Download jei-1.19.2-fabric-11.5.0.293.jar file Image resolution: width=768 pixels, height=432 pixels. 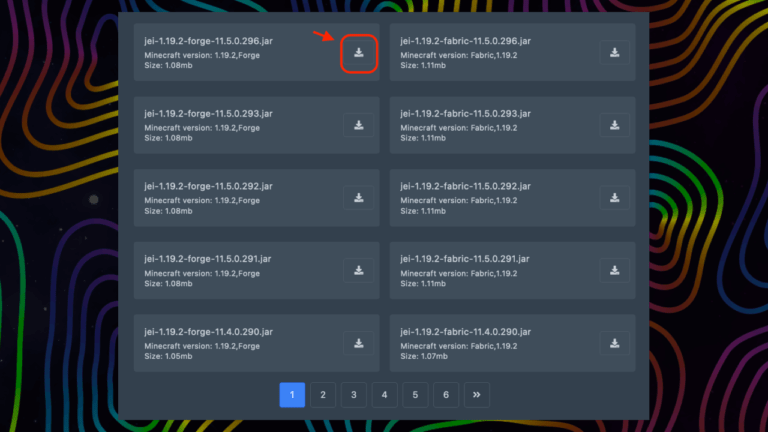pos(615,126)
